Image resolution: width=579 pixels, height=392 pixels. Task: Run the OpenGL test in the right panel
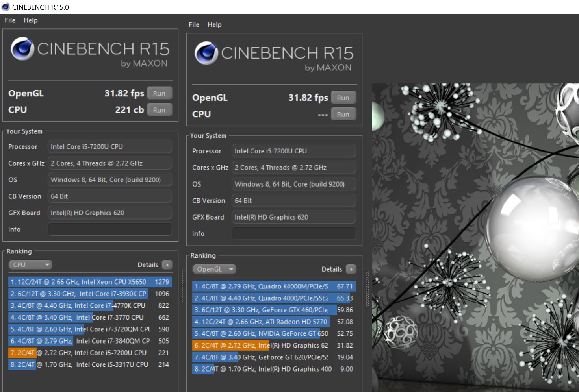(343, 98)
